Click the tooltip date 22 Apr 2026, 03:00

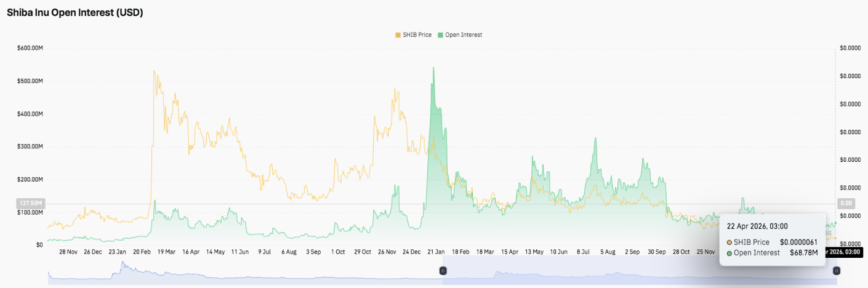tap(757, 226)
